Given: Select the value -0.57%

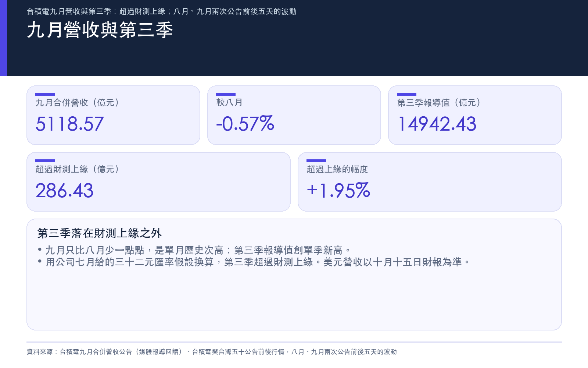Looking at the screenshot, I should tap(245, 124).
